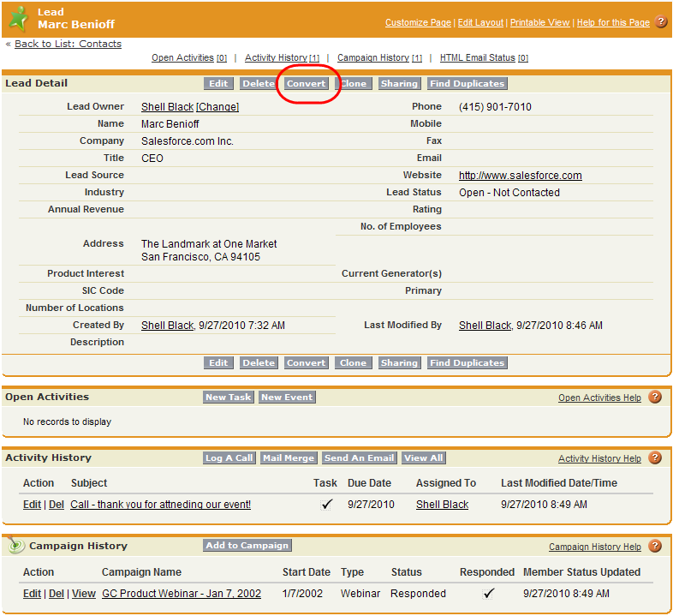Open Lead Owner Shell Black link

coord(167,106)
